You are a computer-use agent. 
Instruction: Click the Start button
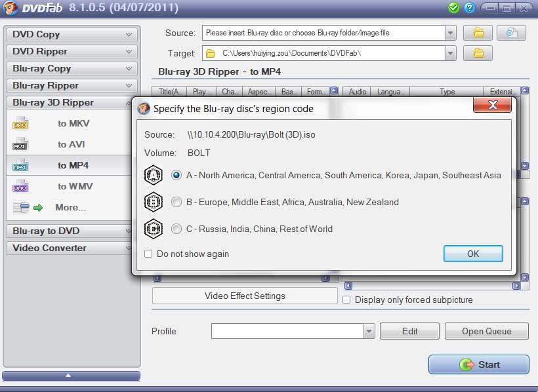[x=479, y=364]
